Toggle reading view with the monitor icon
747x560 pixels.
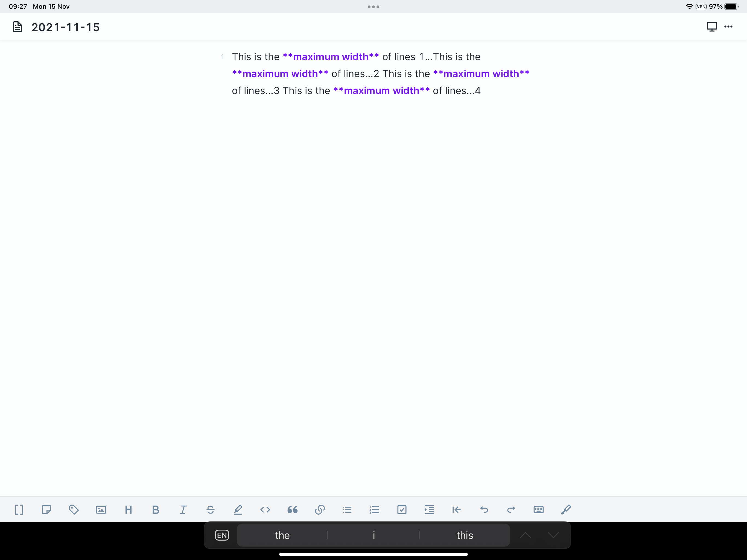(712, 27)
